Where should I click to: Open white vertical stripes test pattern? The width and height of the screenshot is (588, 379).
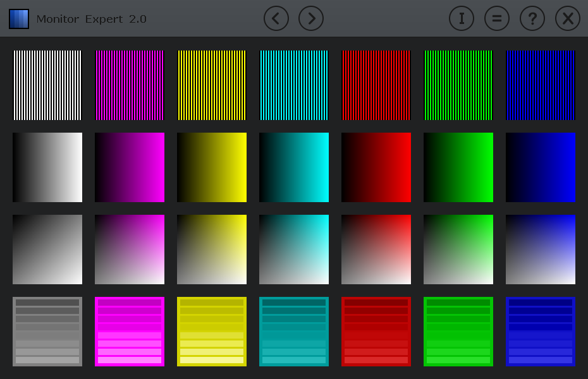(47, 85)
